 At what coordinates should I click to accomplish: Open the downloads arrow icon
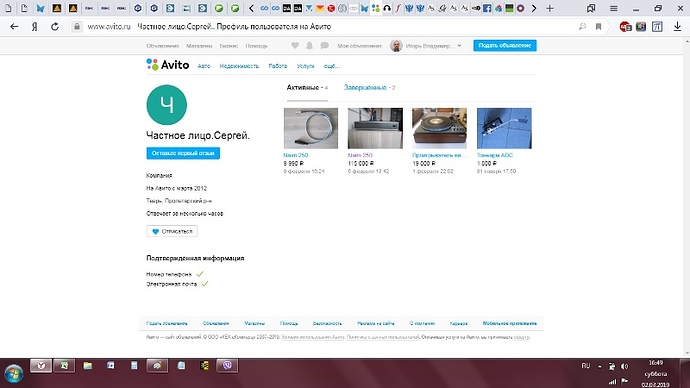pyautogui.click(x=677, y=26)
